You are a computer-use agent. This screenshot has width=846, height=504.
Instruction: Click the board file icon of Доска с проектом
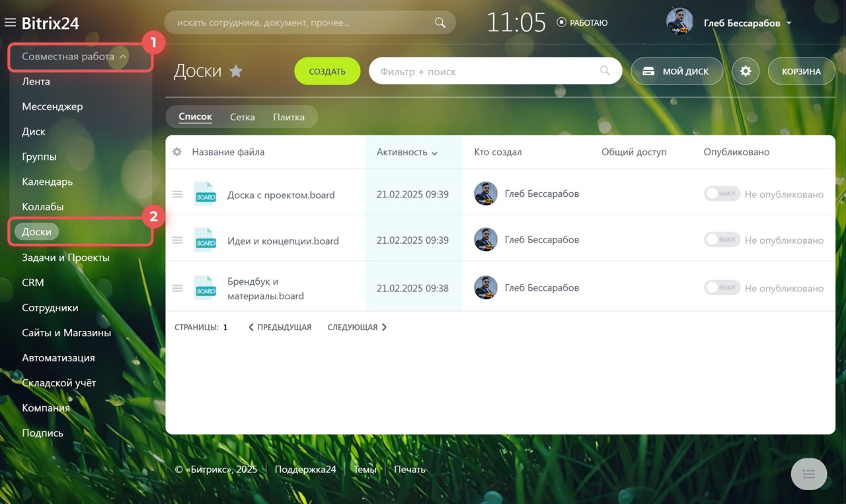coord(205,194)
